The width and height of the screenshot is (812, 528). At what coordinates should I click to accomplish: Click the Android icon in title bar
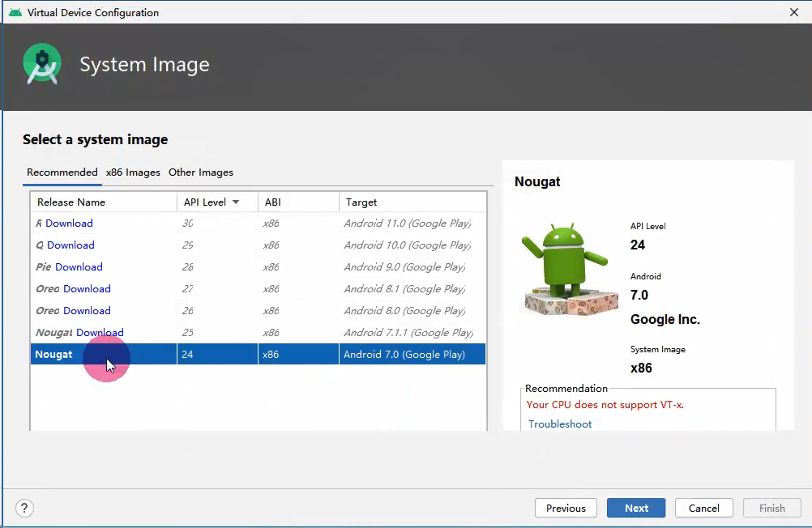pos(15,12)
